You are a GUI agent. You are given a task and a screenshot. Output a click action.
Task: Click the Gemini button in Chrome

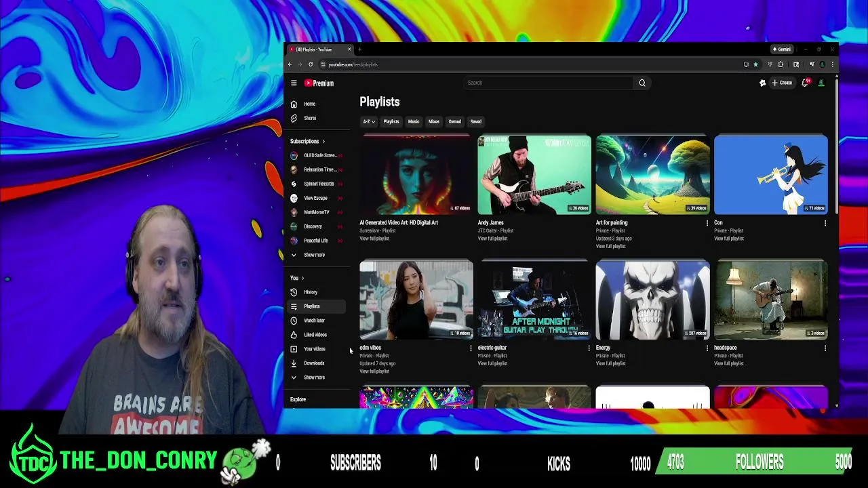[x=782, y=49]
